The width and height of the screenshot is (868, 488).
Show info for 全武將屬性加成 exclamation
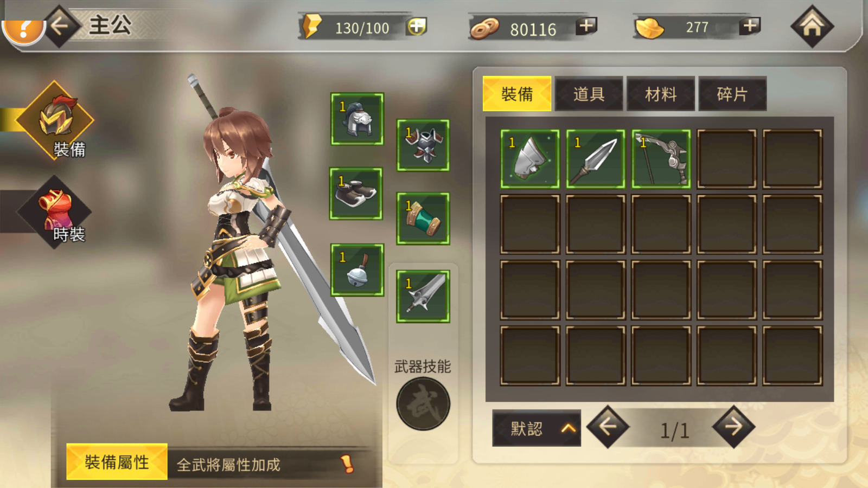(x=347, y=464)
